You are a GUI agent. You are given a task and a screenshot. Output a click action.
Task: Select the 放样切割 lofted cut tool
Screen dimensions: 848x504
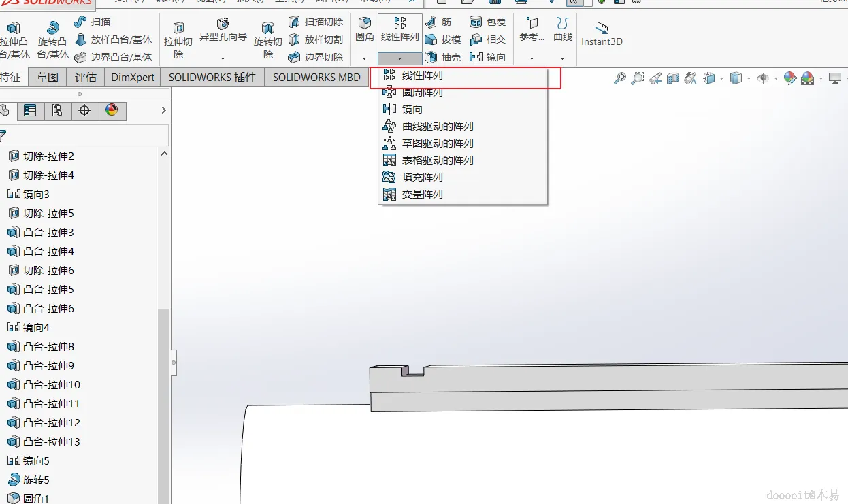click(x=315, y=39)
